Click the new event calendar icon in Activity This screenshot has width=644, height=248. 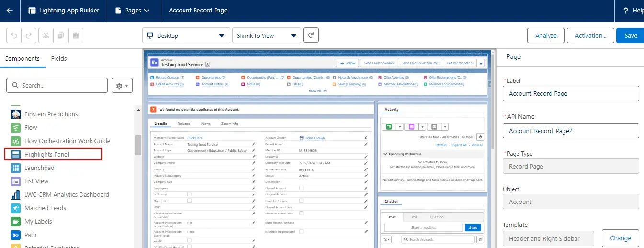pos(412,126)
